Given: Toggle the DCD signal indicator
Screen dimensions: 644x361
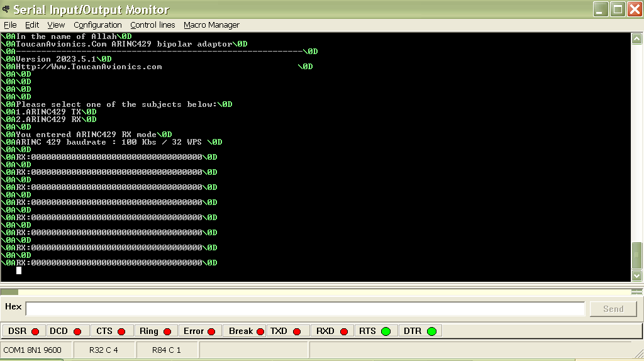Looking at the screenshot, I should 67,331.
